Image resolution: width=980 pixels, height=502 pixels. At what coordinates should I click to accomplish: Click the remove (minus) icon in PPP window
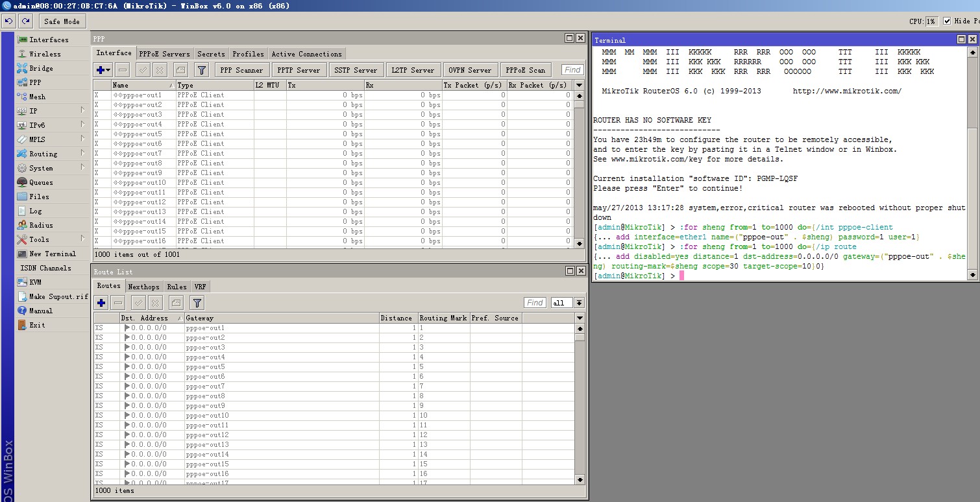coord(123,70)
